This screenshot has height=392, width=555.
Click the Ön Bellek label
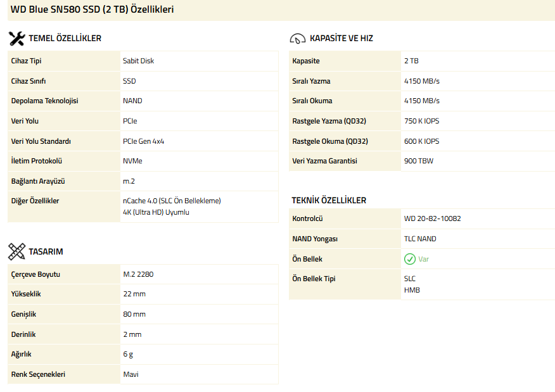pos(307,259)
